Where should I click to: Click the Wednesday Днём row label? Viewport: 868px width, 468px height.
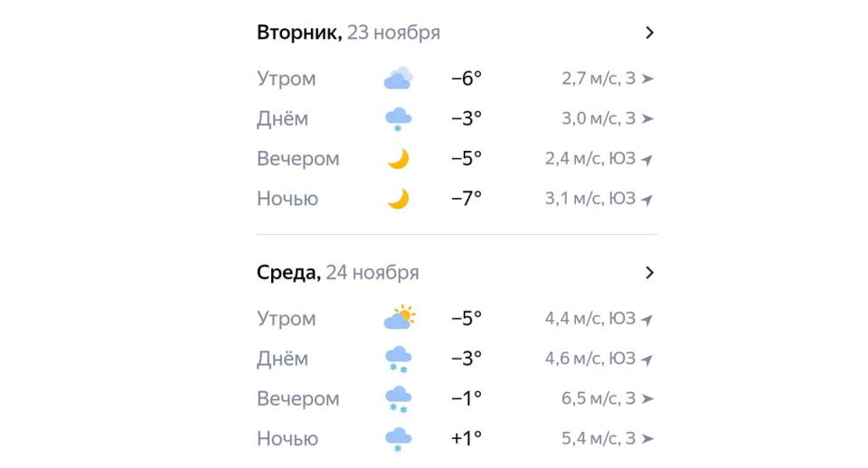click(282, 359)
